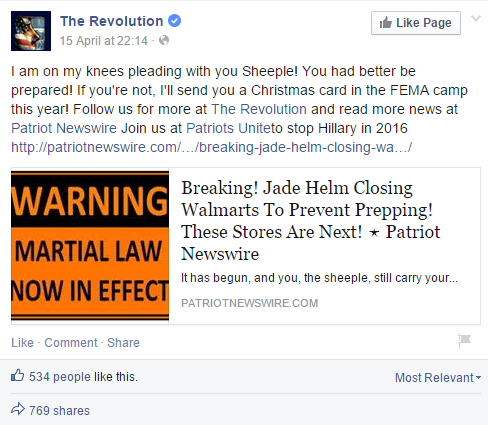Click the Martial Law warning thumbnail image
Image resolution: width=488 pixels, height=425 pixels.
[90, 246]
